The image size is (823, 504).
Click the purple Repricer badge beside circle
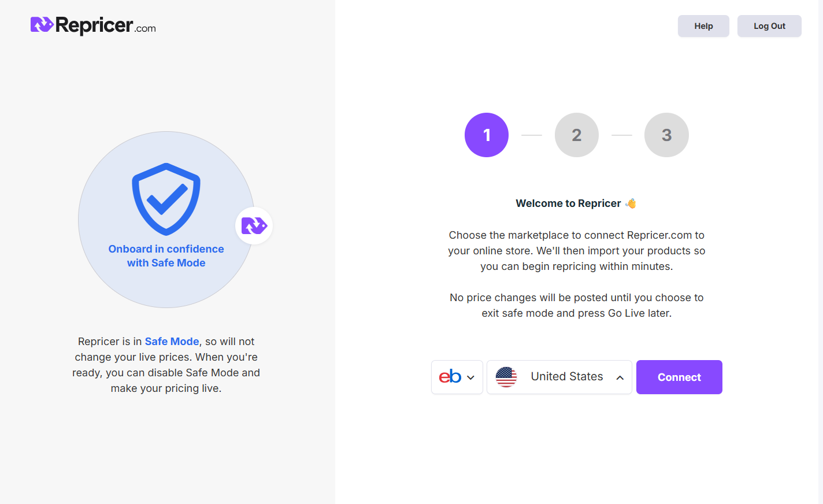[254, 225]
